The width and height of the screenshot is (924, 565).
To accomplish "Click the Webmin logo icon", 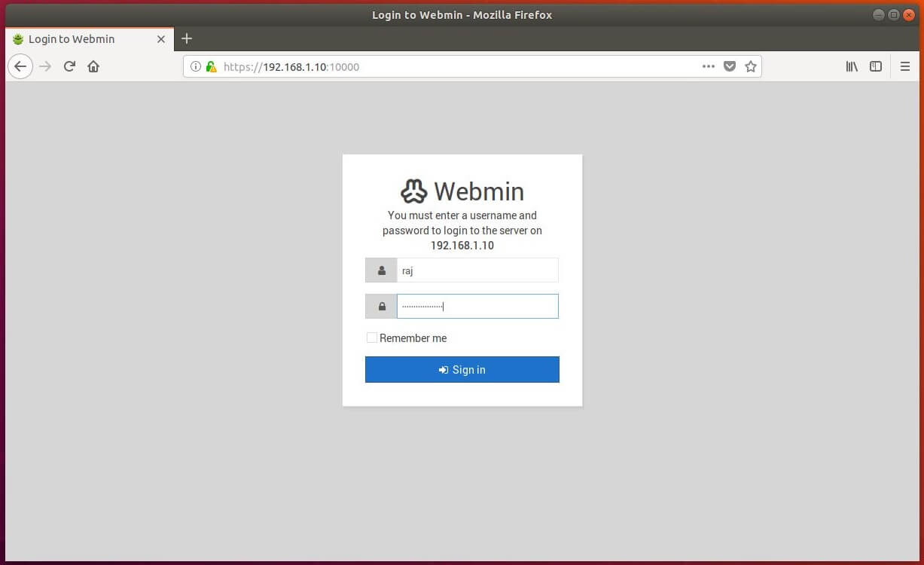I will (x=413, y=191).
